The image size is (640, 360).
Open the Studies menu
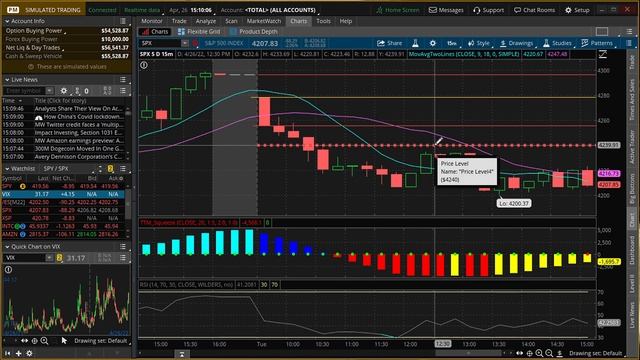tap(557, 43)
